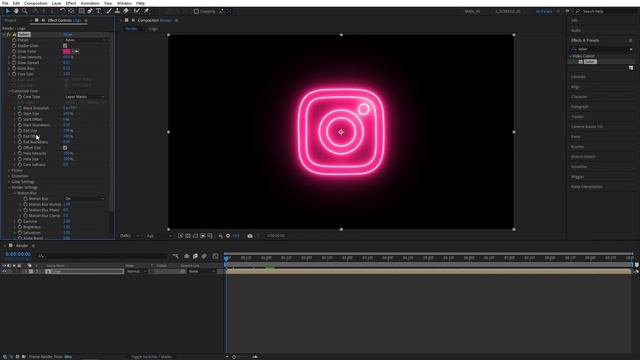Click Reset link for Saber effect
Image resolution: width=640 pixels, height=360 pixels.
point(68,34)
